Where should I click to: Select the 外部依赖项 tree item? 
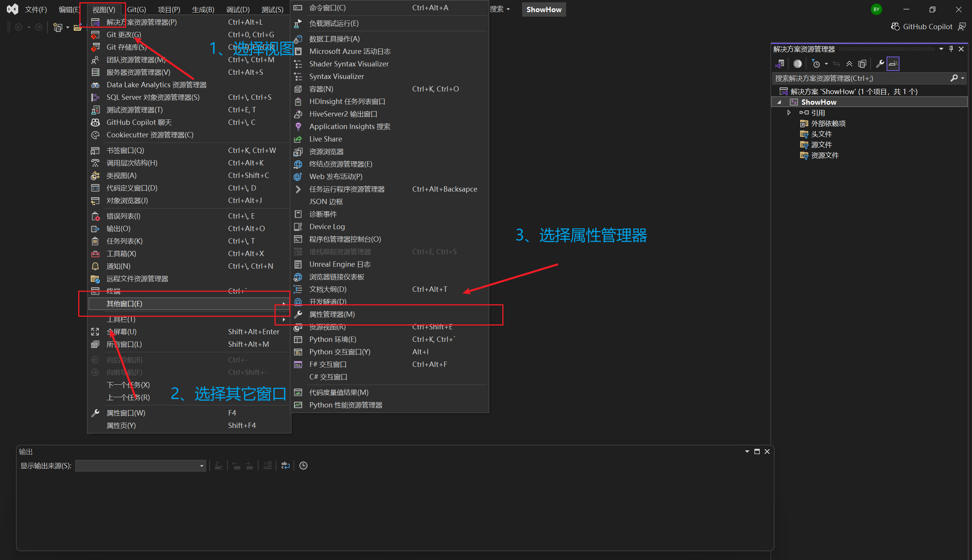pyautogui.click(x=828, y=123)
